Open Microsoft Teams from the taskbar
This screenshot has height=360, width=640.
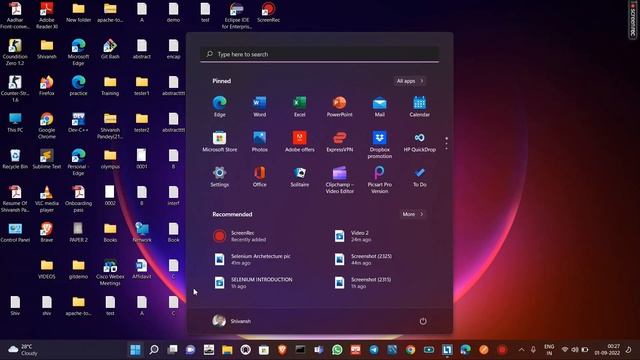(x=319, y=349)
